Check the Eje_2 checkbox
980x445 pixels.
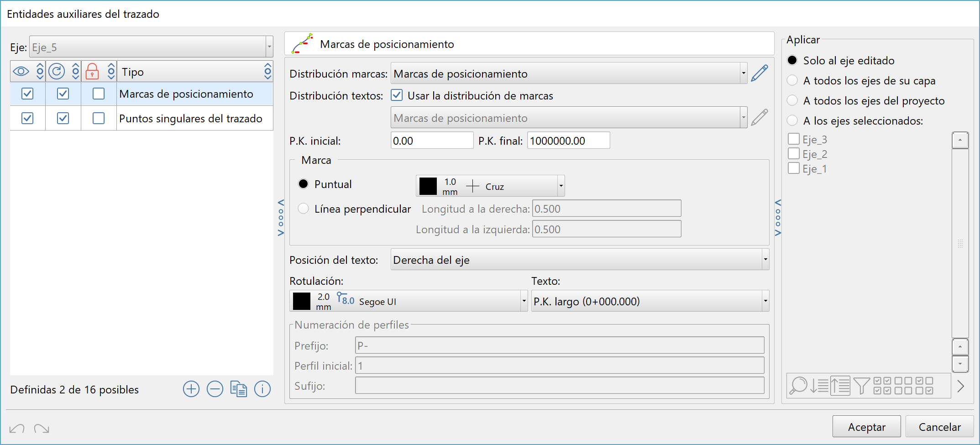point(794,153)
